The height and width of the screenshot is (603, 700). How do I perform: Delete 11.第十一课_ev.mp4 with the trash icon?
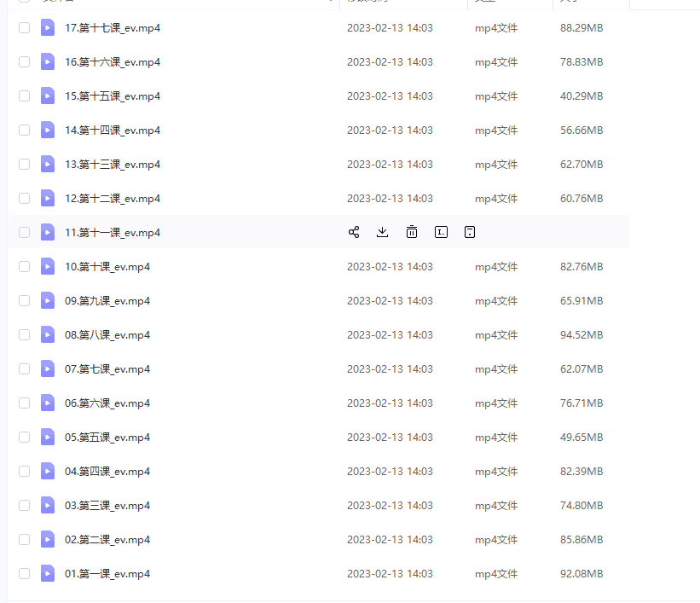click(412, 232)
